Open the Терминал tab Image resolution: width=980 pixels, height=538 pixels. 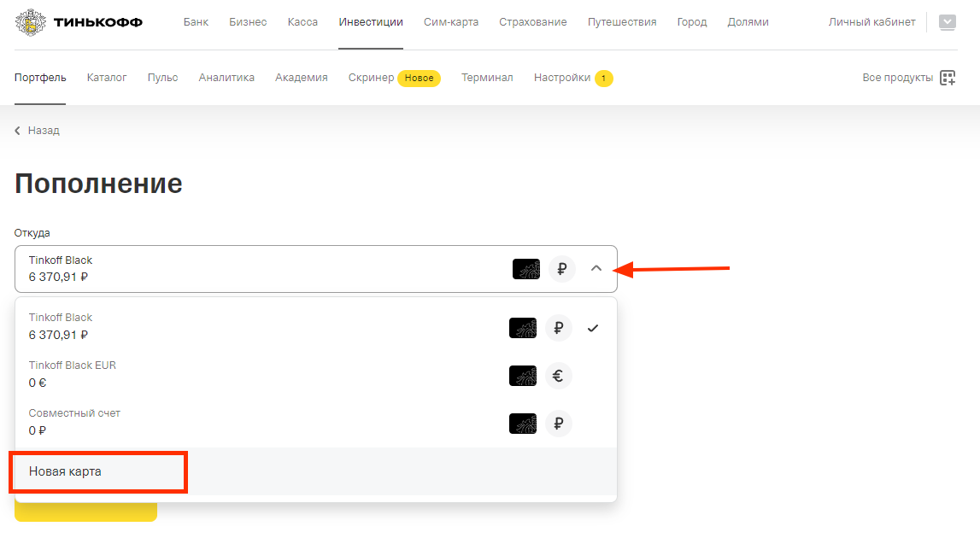(487, 78)
